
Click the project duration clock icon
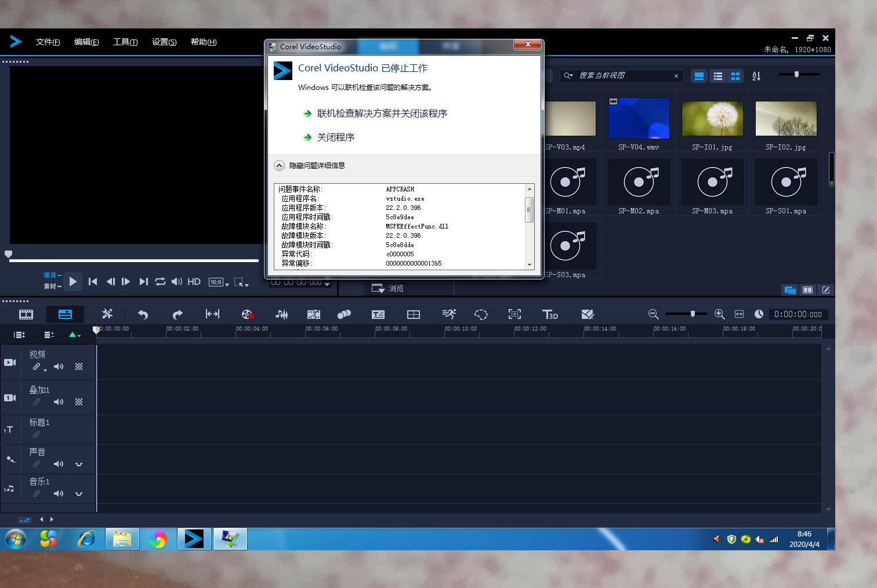[759, 314]
